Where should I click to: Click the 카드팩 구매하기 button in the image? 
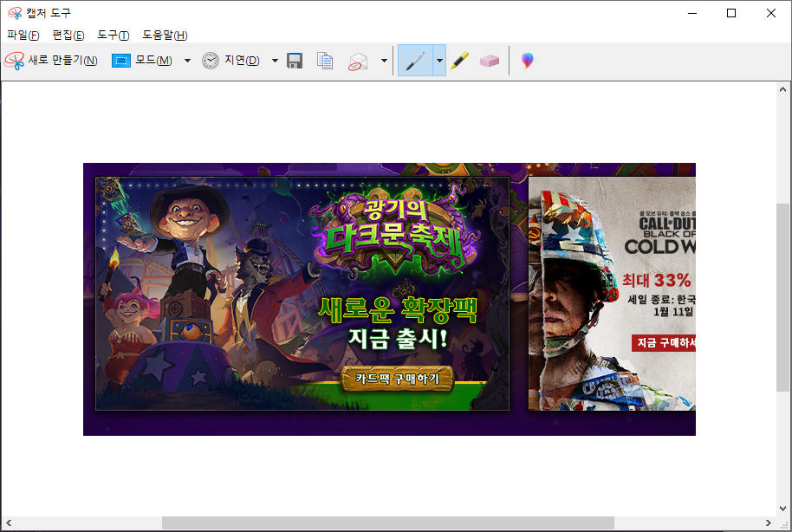[397, 379]
